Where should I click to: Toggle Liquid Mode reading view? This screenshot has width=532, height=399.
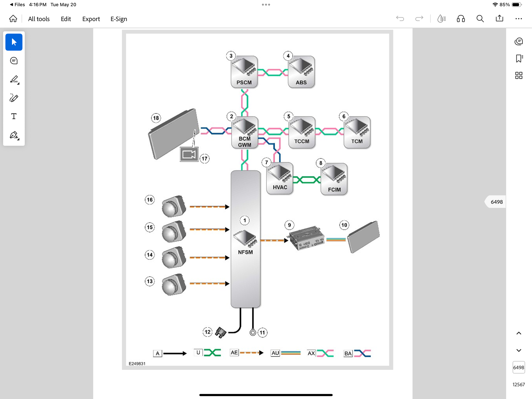(442, 19)
